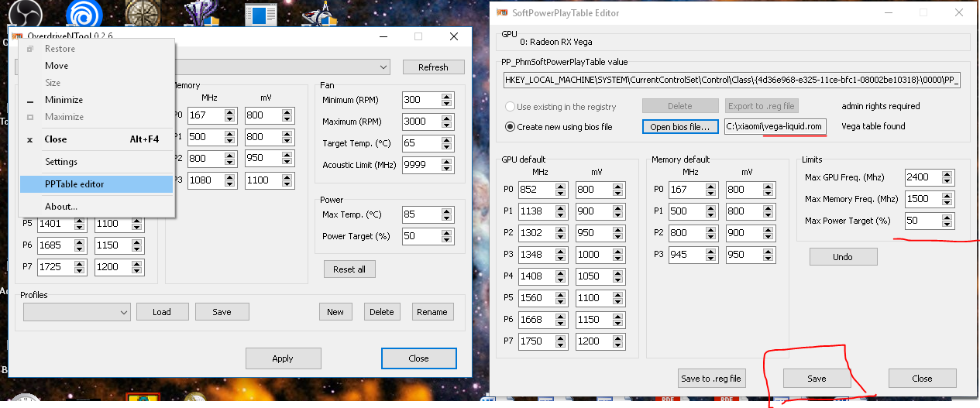The image size is (980, 408).
Task: Click the Max Power Target value field
Action: [923, 221]
